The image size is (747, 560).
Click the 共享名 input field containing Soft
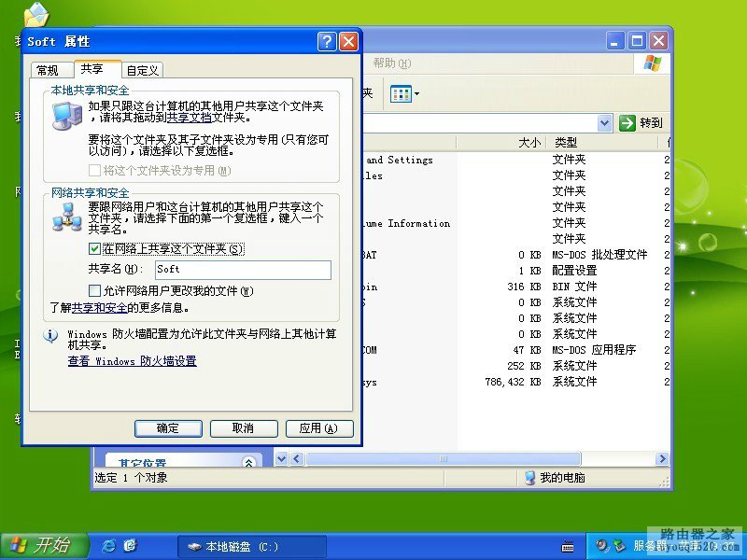point(243,270)
